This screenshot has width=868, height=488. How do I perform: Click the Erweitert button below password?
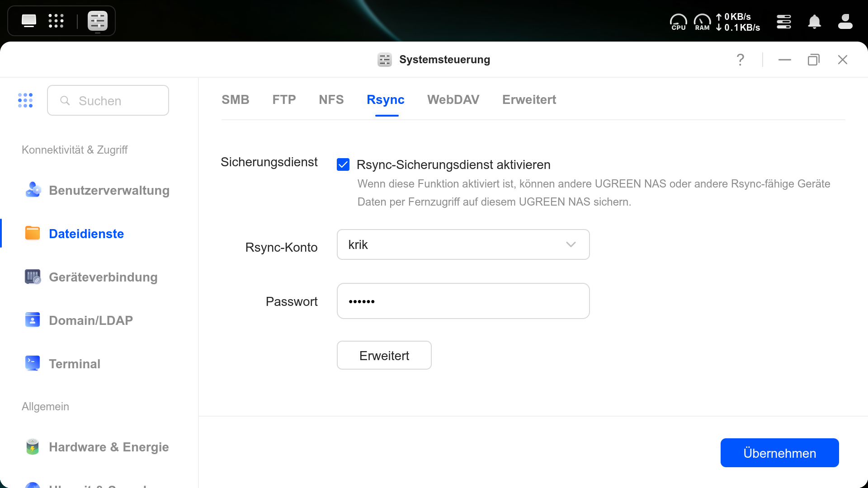click(384, 356)
